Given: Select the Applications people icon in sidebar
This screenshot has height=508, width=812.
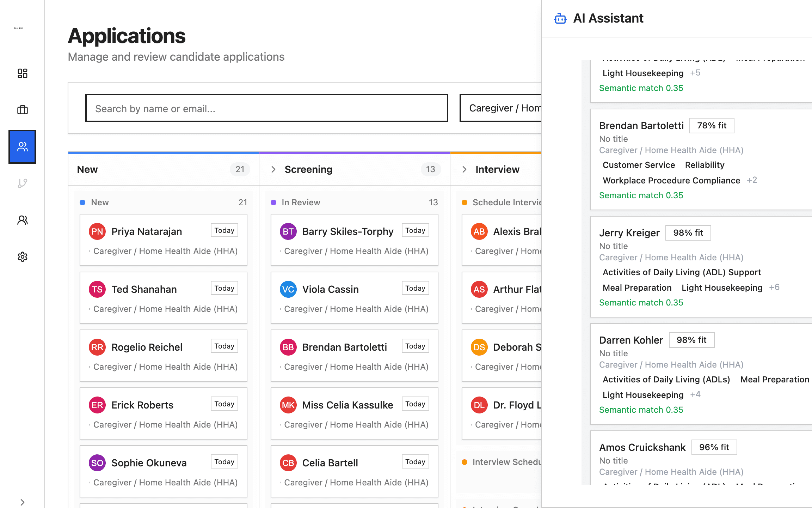Looking at the screenshot, I should pos(22,147).
